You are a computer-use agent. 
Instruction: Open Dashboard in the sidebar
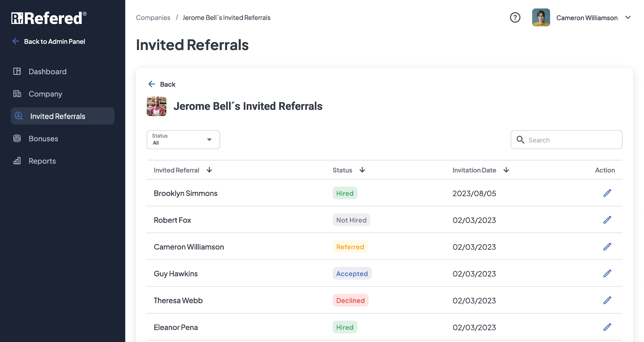tap(48, 72)
